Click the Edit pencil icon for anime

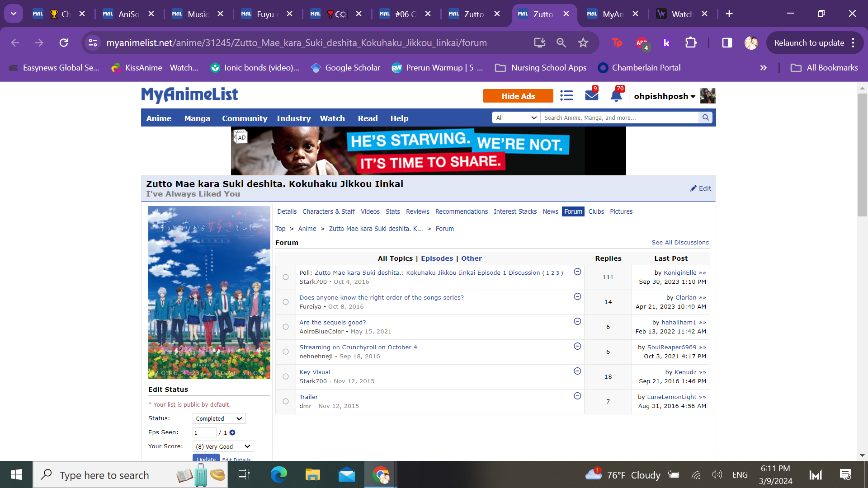(x=700, y=188)
